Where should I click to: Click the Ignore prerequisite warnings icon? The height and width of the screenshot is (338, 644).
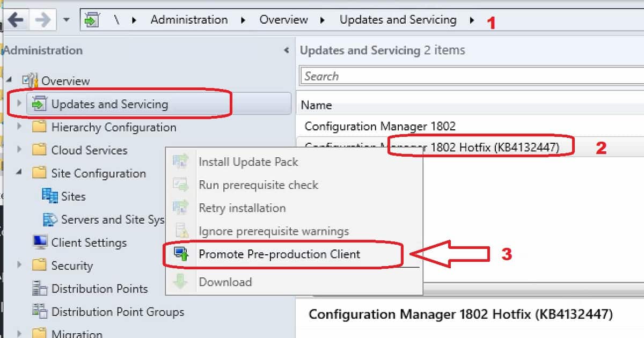(181, 231)
